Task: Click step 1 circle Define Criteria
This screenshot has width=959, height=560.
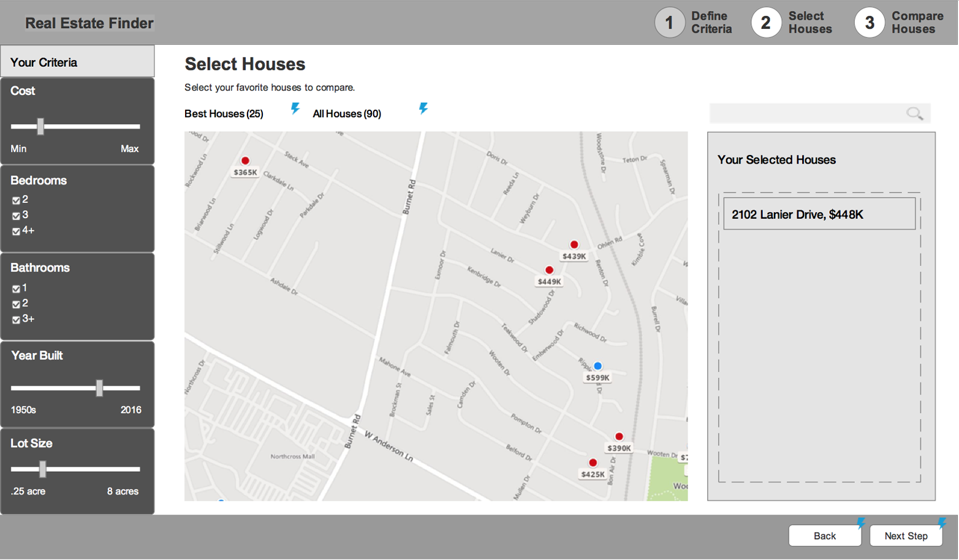Action: 669,23
